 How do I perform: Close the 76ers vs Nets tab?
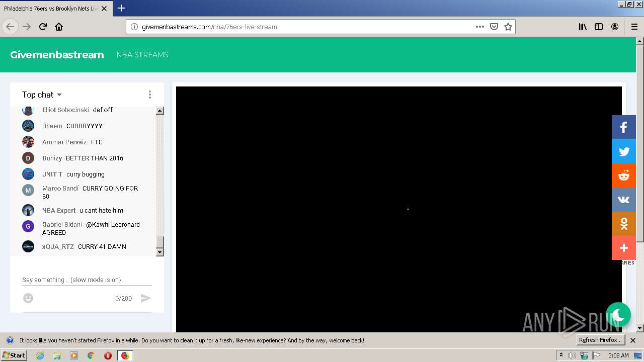point(104,9)
